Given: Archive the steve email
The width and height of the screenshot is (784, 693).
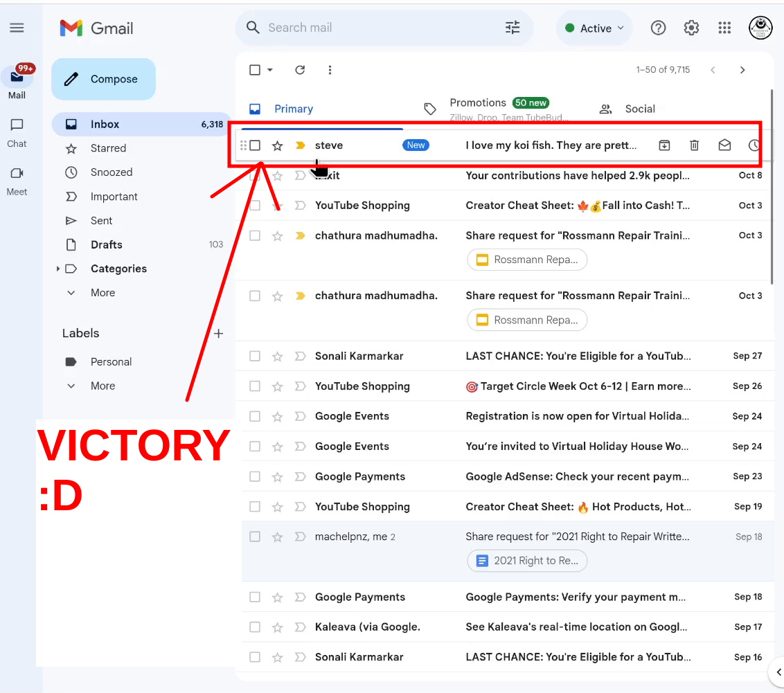Looking at the screenshot, I should pyautogui.click(x=664, y=145).
